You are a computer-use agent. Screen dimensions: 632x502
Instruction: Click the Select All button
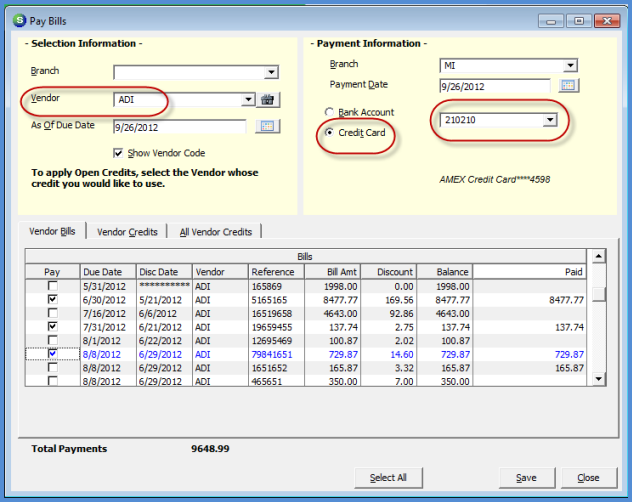pos(388,477)
